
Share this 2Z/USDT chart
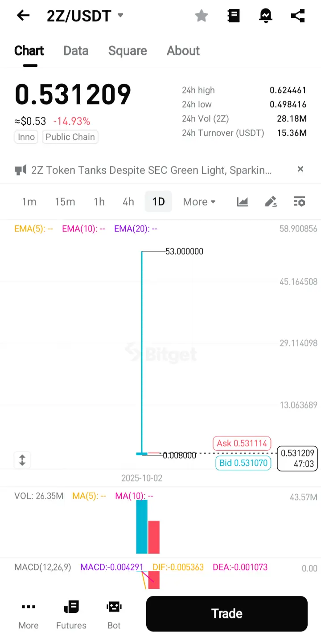point(298,16)
